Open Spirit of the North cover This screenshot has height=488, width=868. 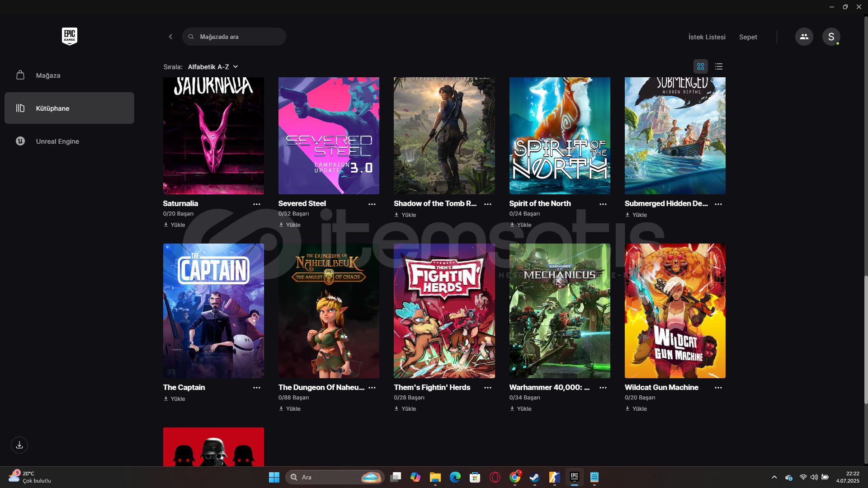(x=560, y=136)
